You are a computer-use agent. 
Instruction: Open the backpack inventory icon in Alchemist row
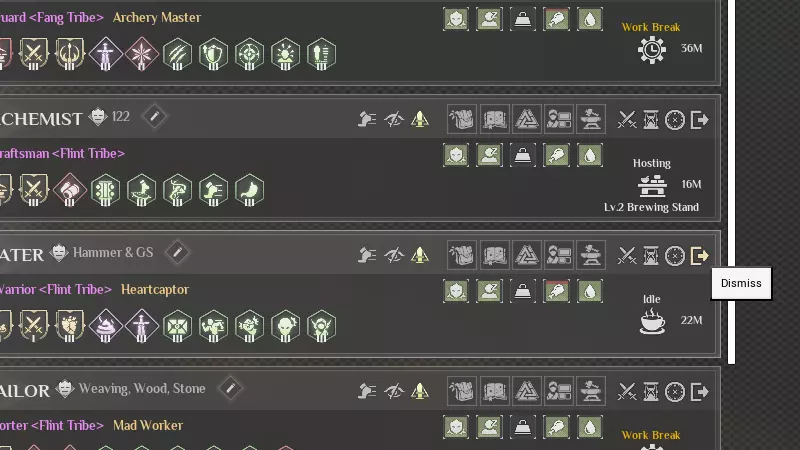click(x=462, y=119)
